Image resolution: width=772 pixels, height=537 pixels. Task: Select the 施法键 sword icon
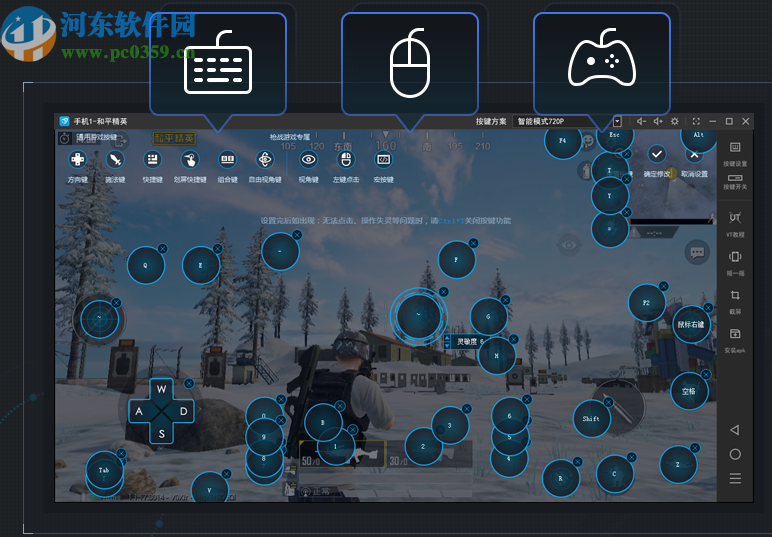click(x=115, y=159)
